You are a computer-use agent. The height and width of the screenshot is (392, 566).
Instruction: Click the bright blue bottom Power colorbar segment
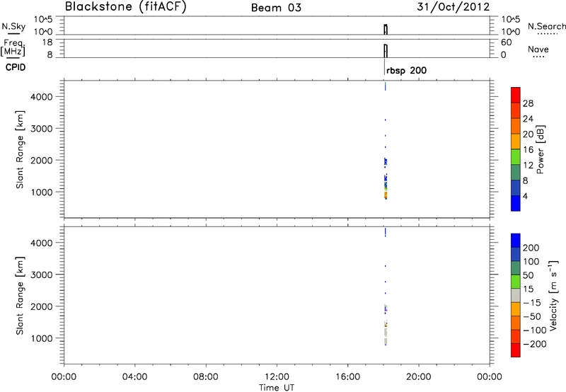coord(516,203)
